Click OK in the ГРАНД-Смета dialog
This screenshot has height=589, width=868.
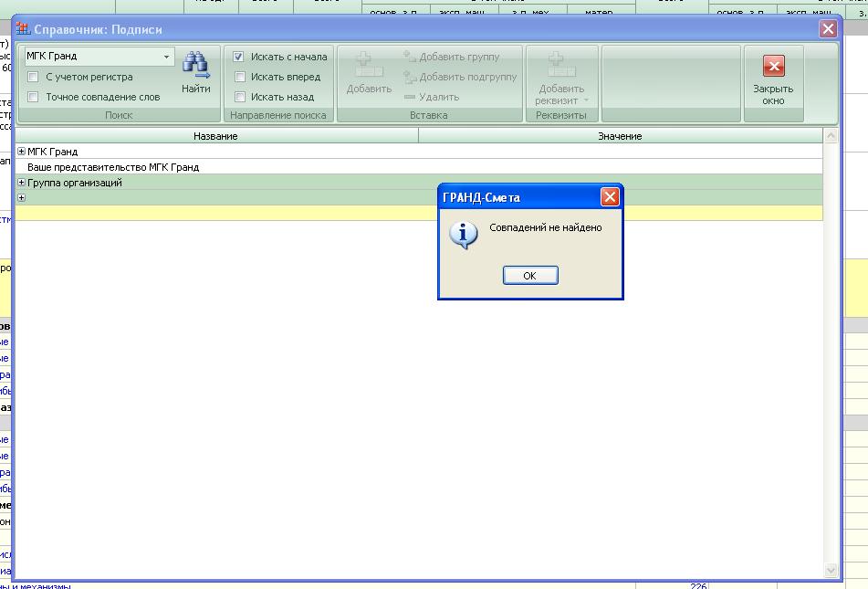coord(530,276)
